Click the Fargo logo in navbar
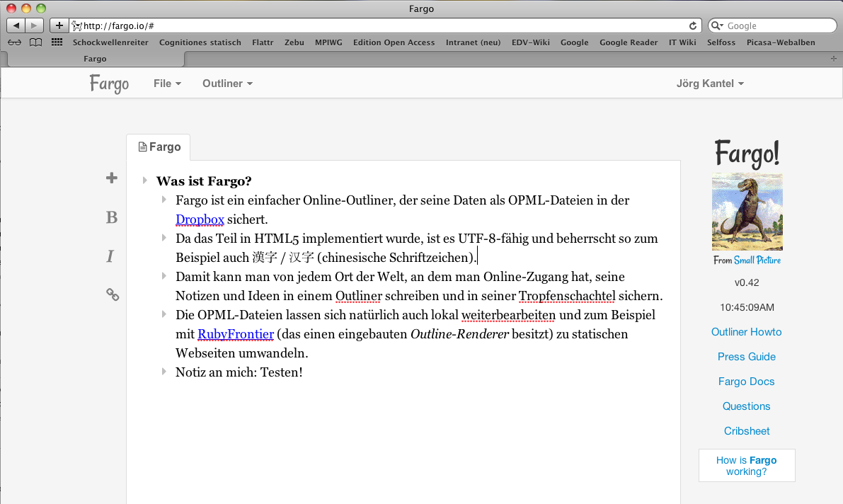The width and height of the screenshot is (843, 504). coord(109,84)
